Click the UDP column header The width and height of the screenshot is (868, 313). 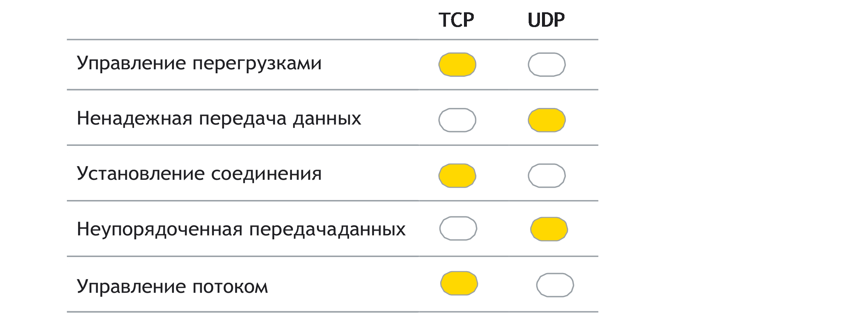coord(546,20)
